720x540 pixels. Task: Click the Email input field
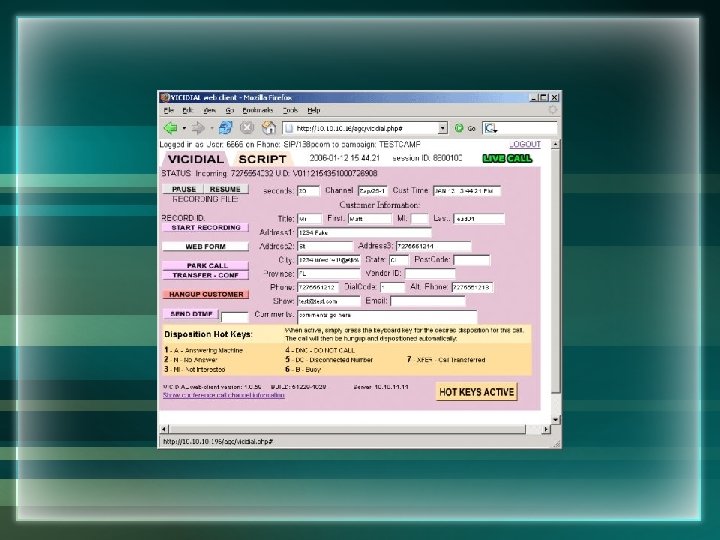click(x=428, y=302)
